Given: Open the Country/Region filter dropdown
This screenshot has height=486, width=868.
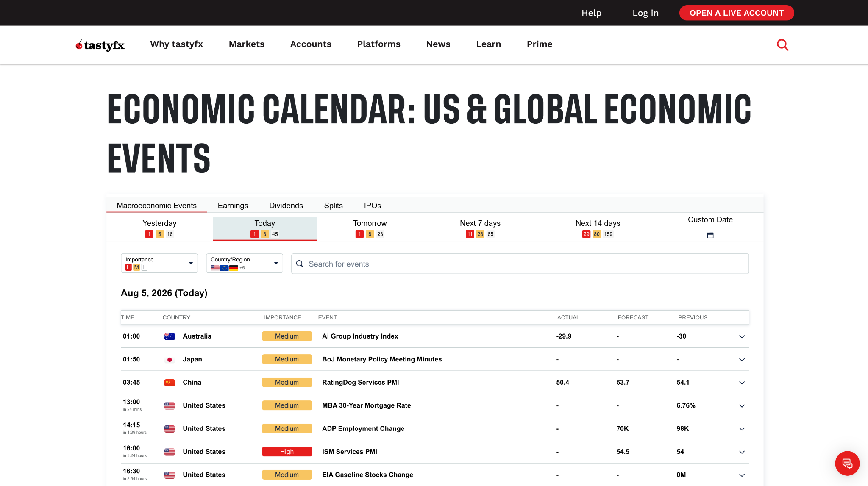Looking at the screenshot, I should pos(245,263).
